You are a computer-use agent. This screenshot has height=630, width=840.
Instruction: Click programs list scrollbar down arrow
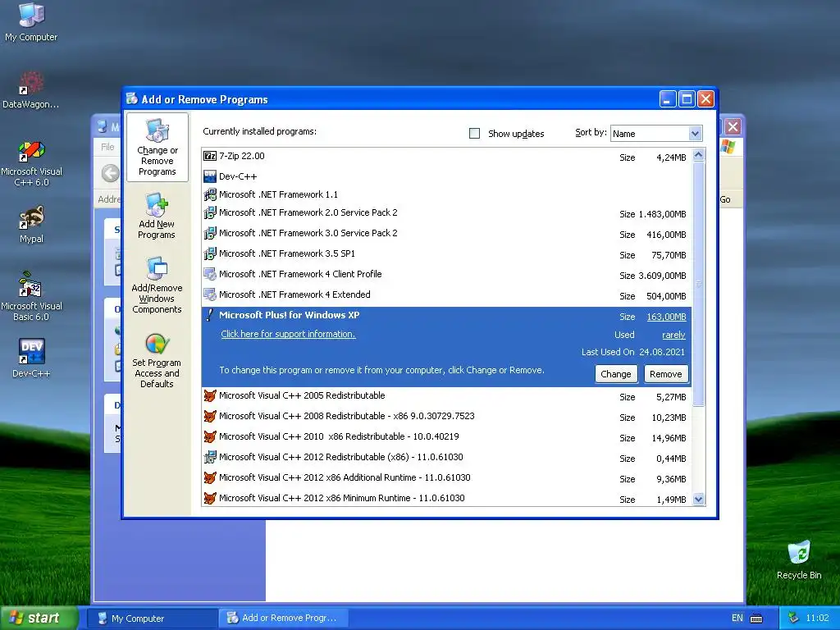(698, 500)
